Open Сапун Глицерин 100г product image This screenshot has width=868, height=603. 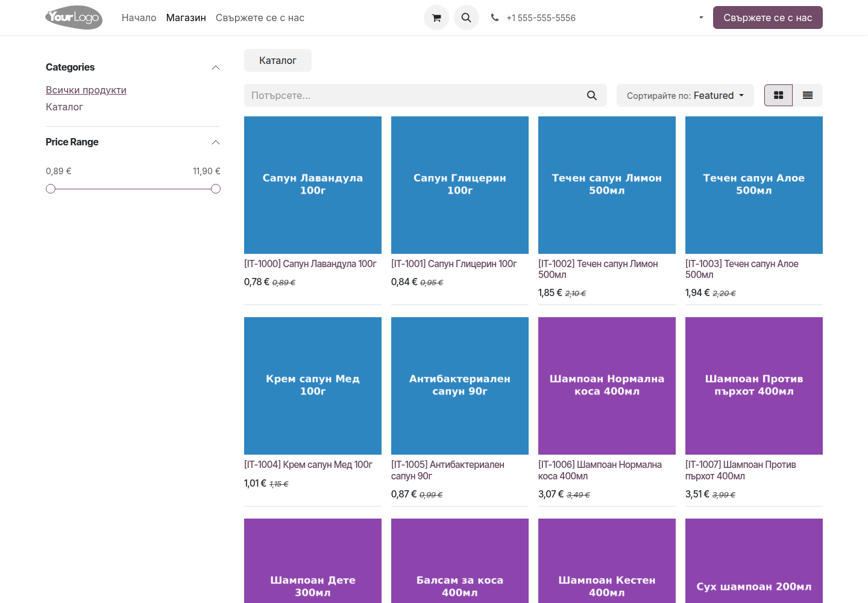point(460,185)
